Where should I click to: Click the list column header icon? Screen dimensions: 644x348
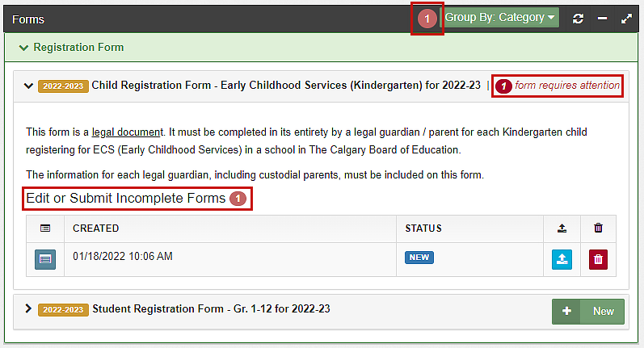pos(45,229)
